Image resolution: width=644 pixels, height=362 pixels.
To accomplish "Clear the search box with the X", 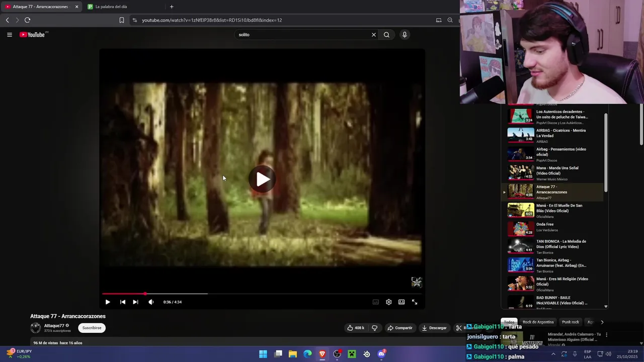I will [x=374, y=35].
